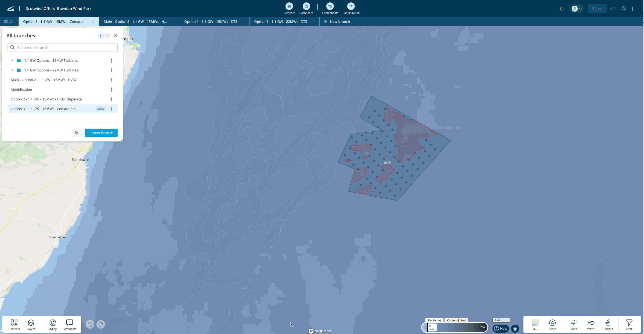Toggle branch tree view icon in All branches
Screen dimensions: 644x334
click(101, 36)
